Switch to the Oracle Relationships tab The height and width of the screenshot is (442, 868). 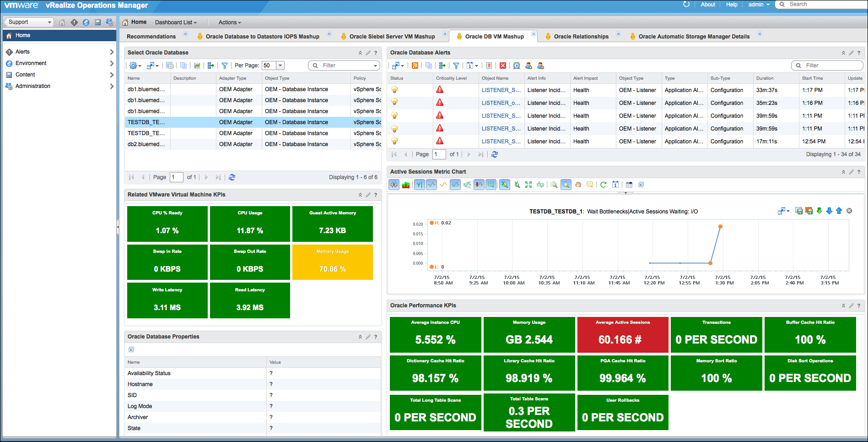581,37
